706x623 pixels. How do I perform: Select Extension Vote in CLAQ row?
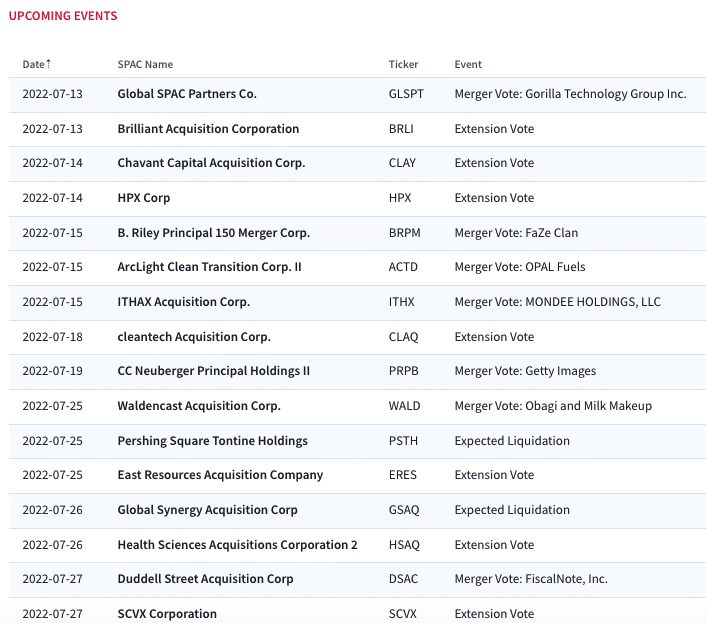[x=494, y=337]
